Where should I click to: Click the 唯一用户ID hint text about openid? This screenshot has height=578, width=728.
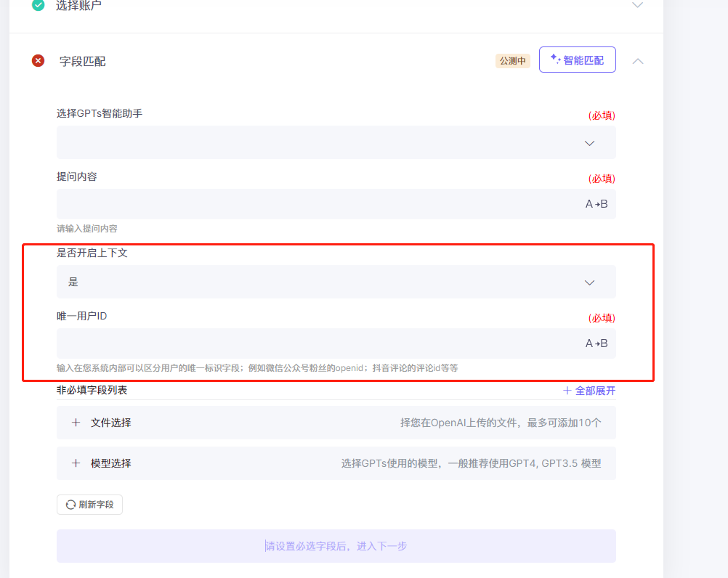pyautogui.click(x=257, y=368)
